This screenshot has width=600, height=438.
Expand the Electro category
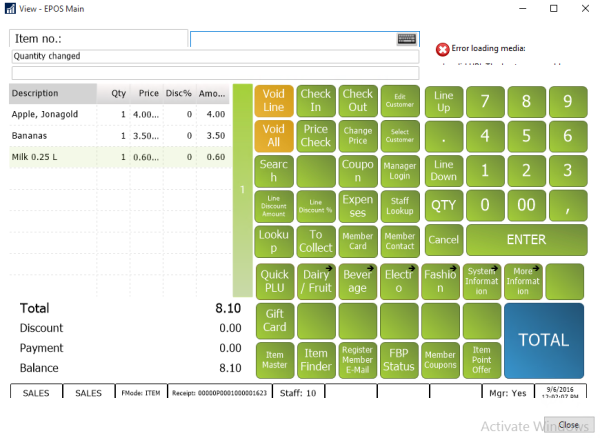point(399,281)
